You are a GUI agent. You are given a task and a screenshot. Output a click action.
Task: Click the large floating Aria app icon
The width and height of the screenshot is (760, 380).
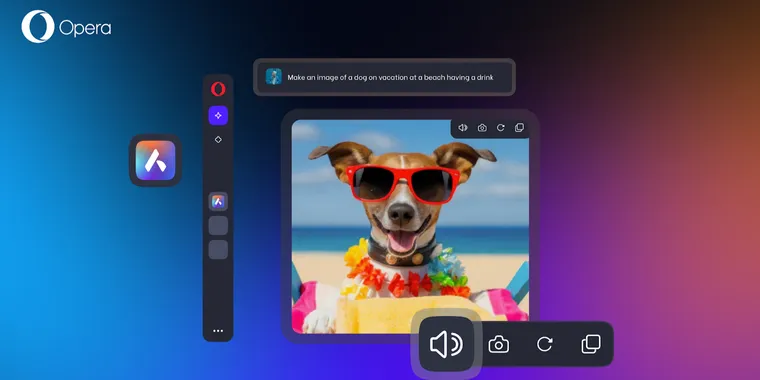point(155,160)
